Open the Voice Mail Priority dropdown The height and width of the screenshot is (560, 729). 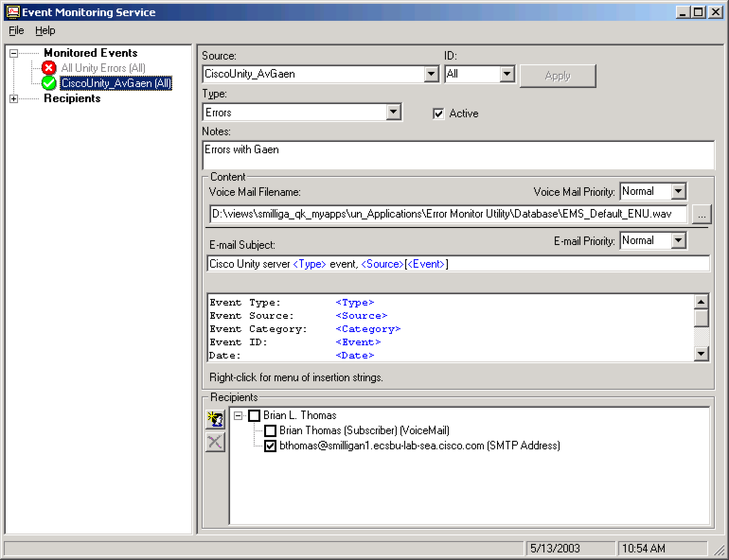(678, 191)
